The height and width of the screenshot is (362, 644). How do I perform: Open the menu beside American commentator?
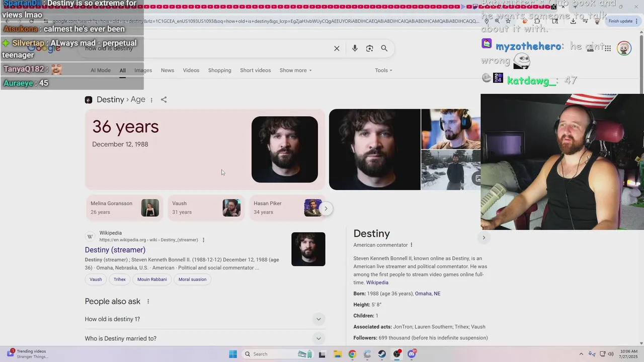pos(411,245)
